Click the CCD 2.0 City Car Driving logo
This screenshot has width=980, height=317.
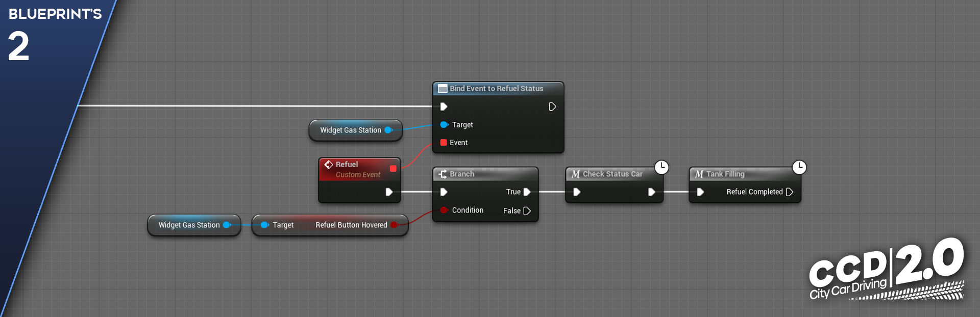[886, 270]
